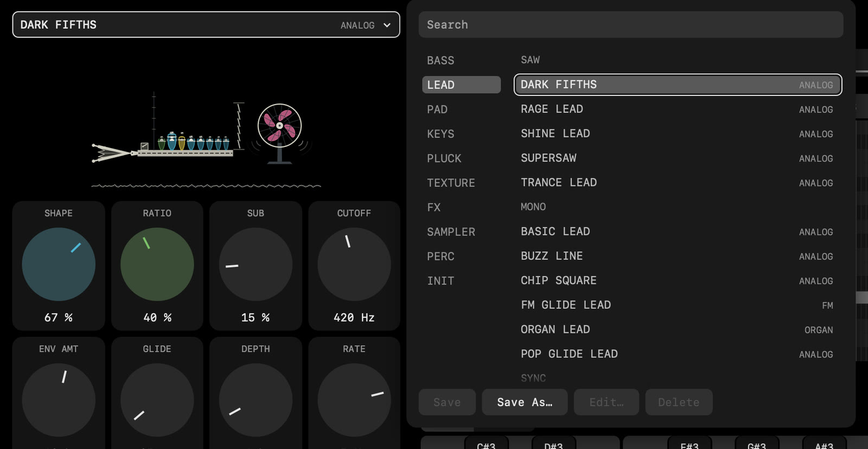Click the Save As… button
This screenshot has height=449, width=868.
(x=525, y=402)
